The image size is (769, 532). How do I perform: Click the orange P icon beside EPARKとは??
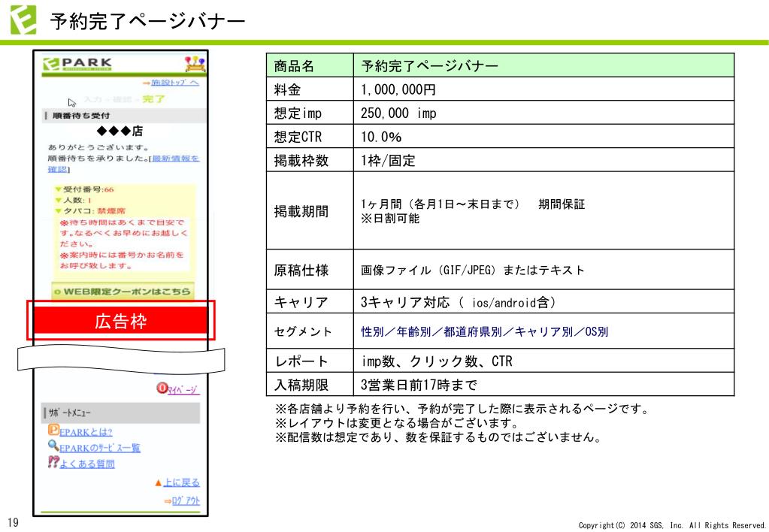click(53, 430)
